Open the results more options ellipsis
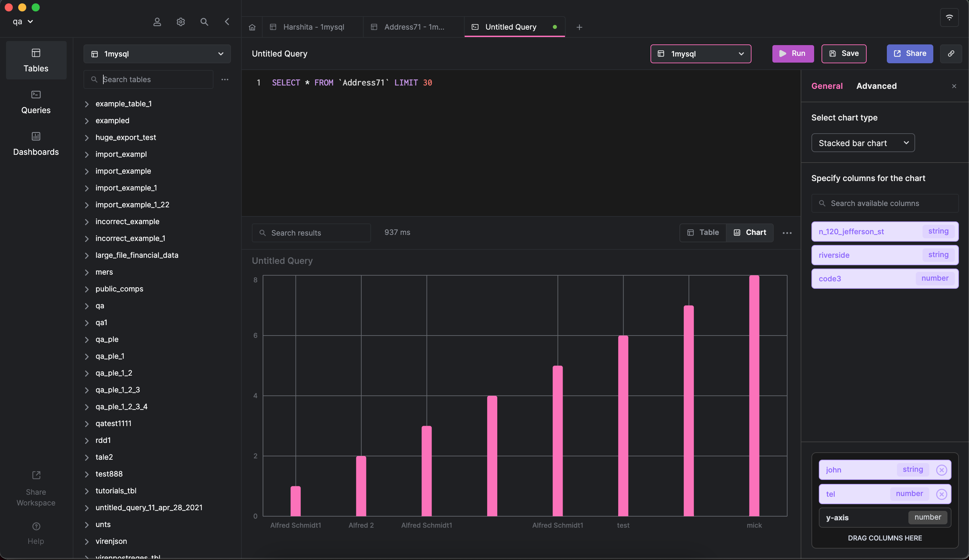 coord(787,233)
